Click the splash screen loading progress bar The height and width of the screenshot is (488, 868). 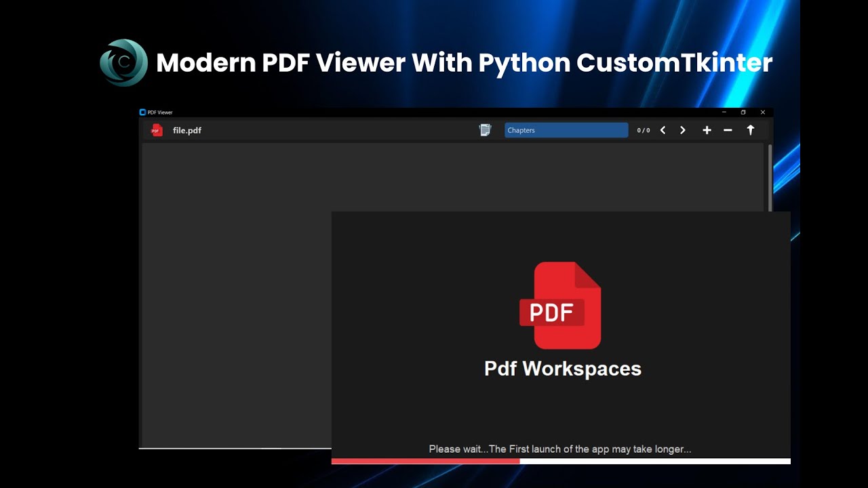click(561, 461)
